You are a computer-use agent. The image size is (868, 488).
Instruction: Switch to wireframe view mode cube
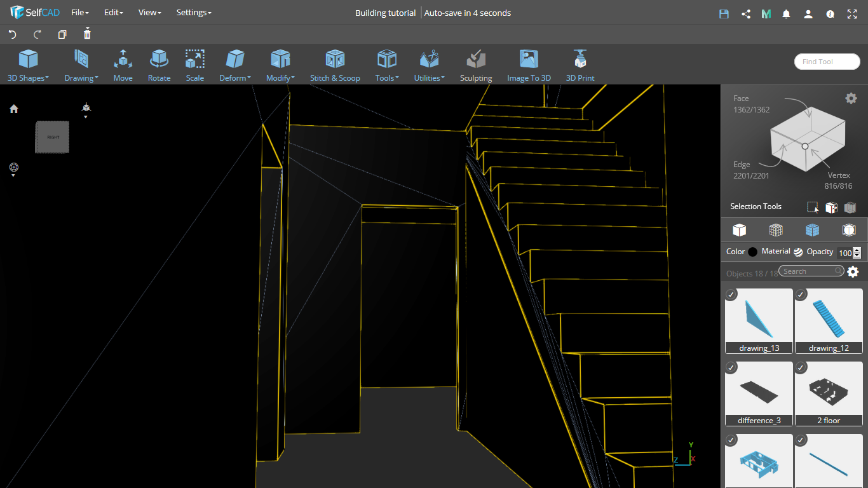(x=775, y=229)
